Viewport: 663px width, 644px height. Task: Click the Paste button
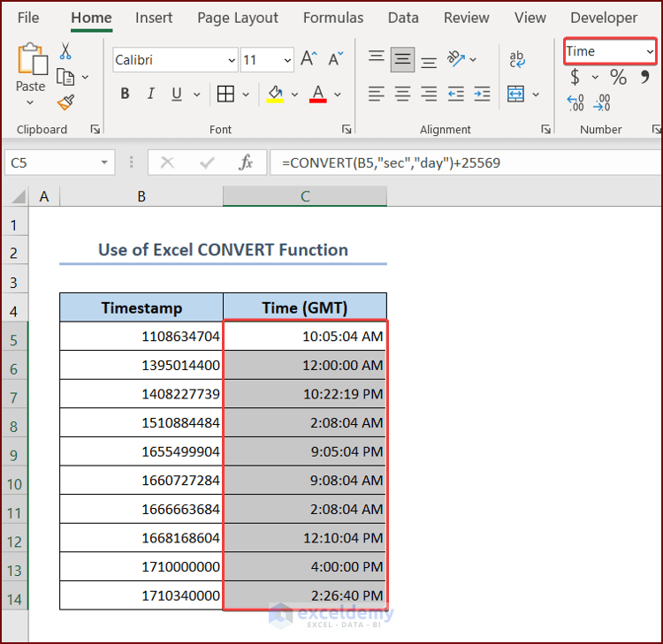[30, 69]
